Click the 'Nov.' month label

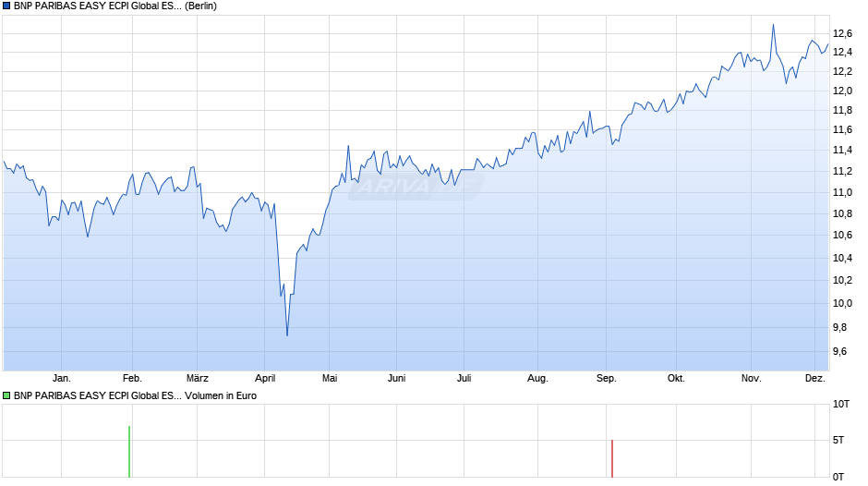pyautogui.click(x=752, y=379)
